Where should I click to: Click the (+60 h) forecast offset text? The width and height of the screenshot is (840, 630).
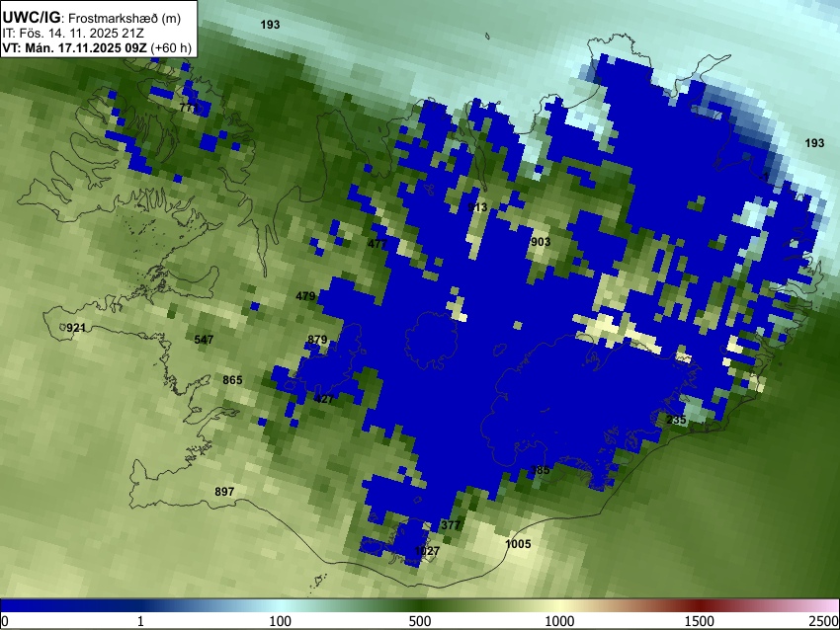[x=171, y=47]
